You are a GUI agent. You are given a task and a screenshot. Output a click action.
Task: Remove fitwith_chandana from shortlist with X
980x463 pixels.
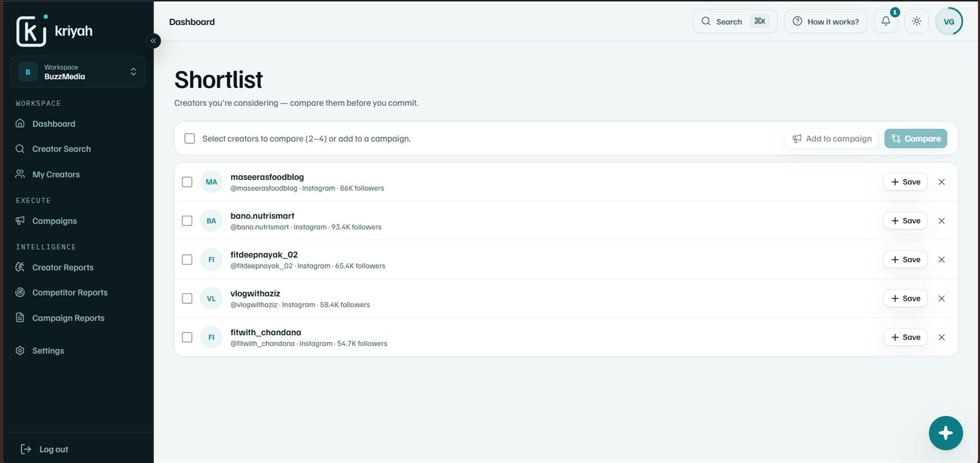click(941, 337)
